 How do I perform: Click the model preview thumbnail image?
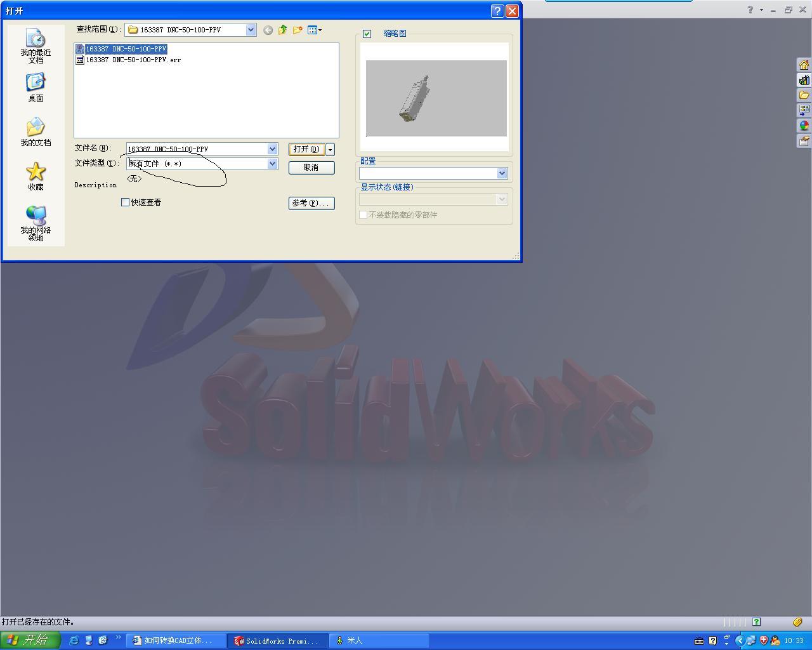coord(436,98)
